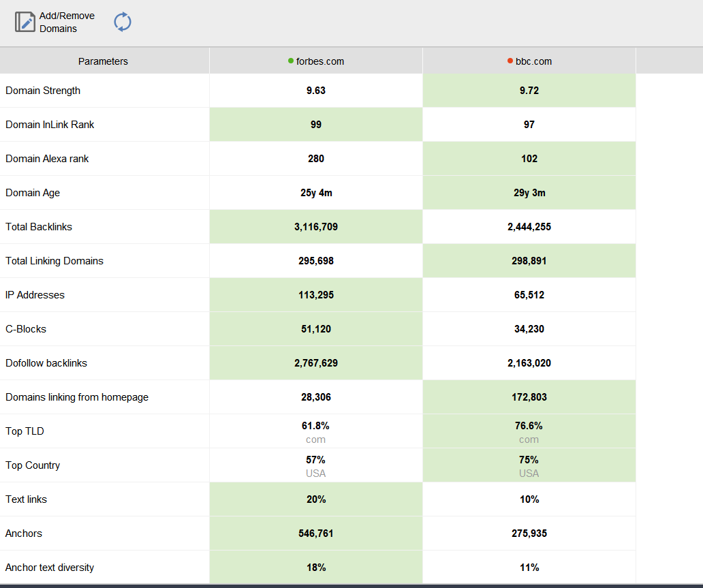Click the Add/Remove Domains edit icon
Viewport: 703px width, 588px height.
(x=25, y=22)
